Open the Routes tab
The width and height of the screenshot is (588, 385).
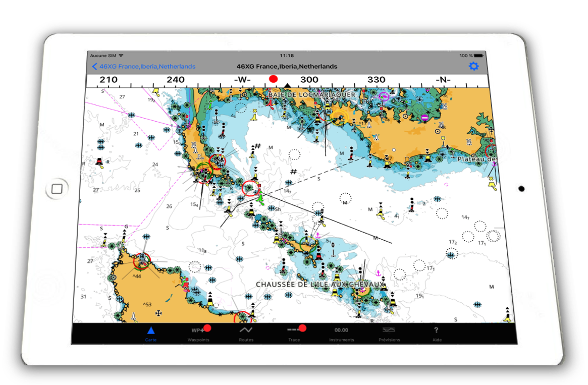pos(246,333)
